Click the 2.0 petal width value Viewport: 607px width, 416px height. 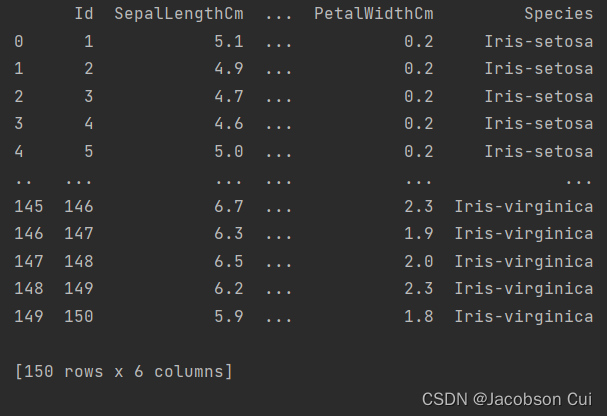pos(418,262)
